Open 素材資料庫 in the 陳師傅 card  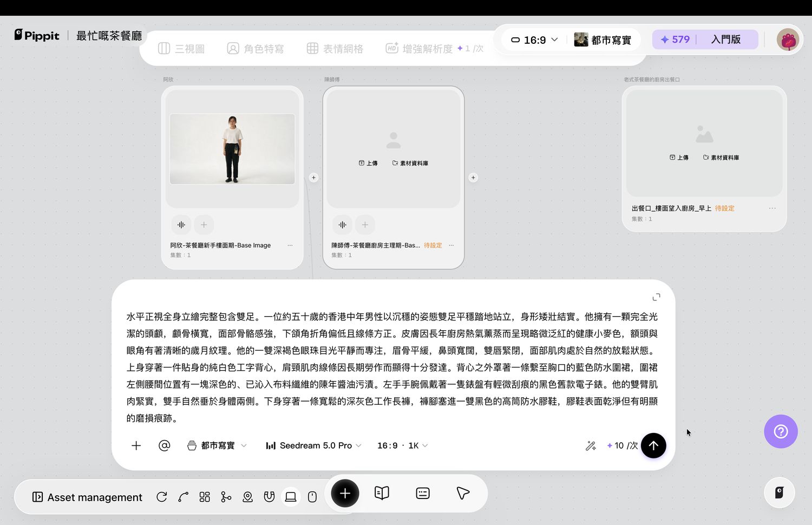(410, 163)
